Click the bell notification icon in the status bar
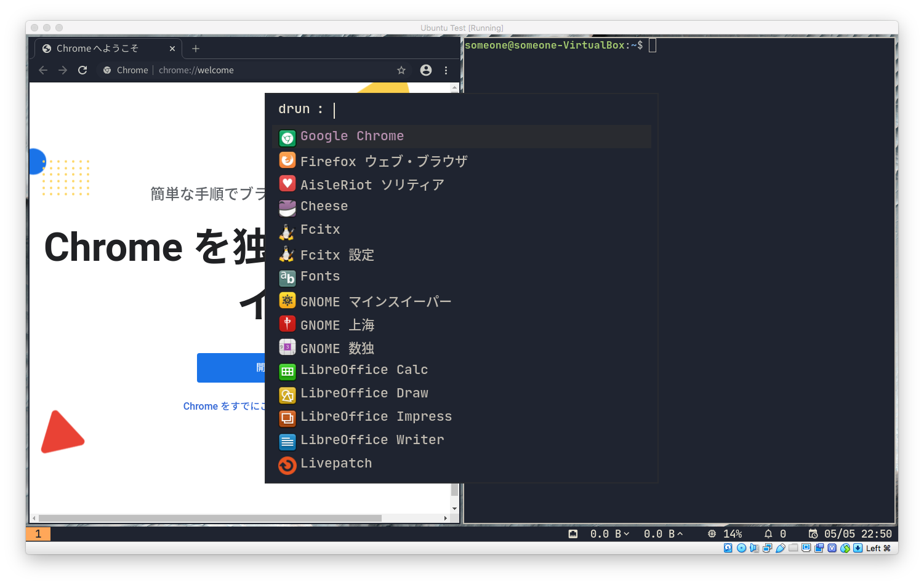The height and width of the screenshot is (585, 924). click(768, 534)
